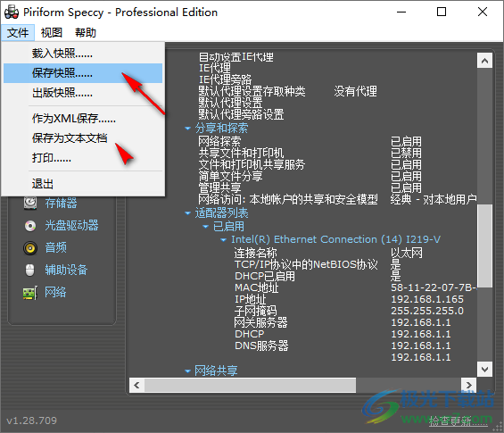Click the 共享文件和打印机 row
504x433 pixels.
point(241,154)
